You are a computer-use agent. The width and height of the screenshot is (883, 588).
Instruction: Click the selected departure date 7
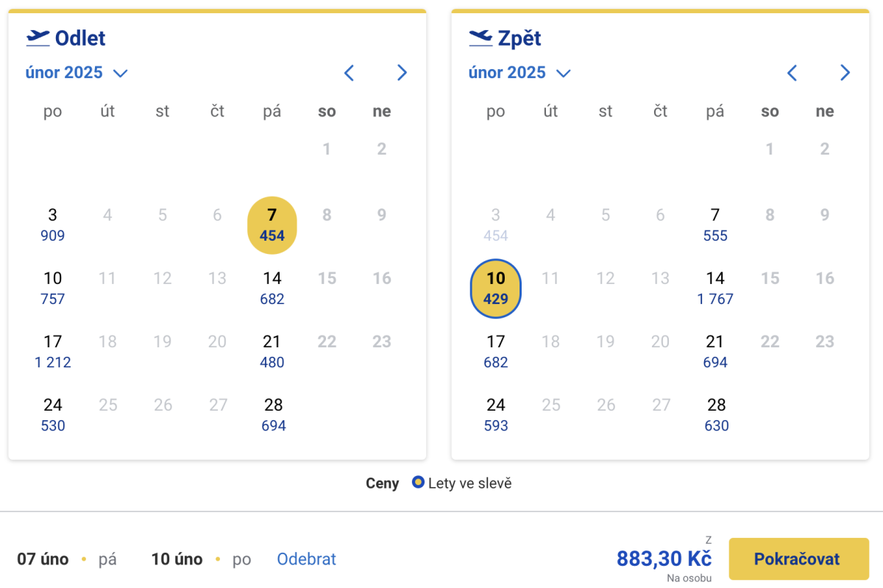pos(272,225)
